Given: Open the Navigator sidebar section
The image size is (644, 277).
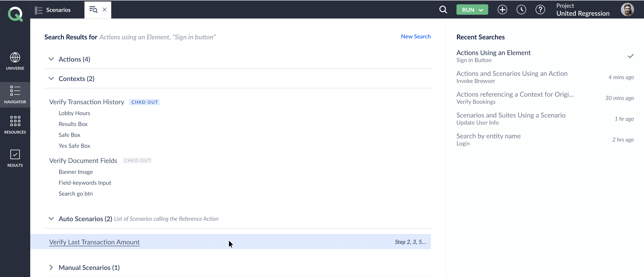Looking at the screenshot, I should pyautogui.click(x=15, y=95).
